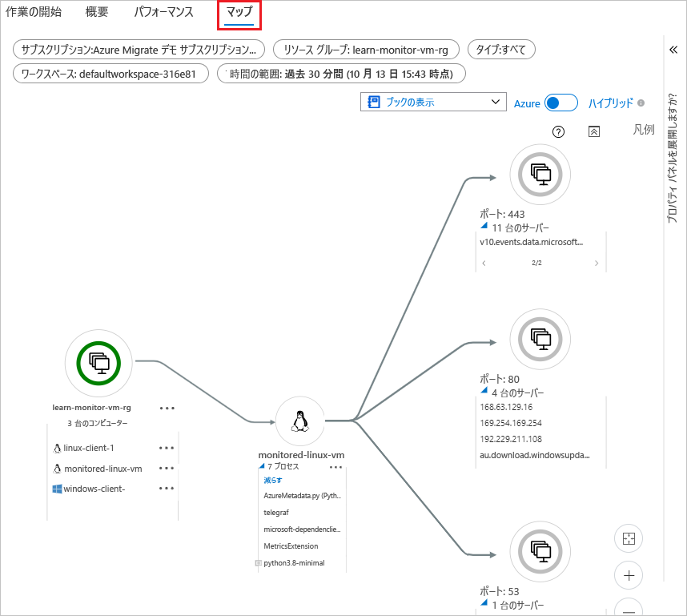Image resolution: width=687 pixels, height=616 pixels.
Task: Expand the properties panel with the double chevron
Action: (674, 50)
